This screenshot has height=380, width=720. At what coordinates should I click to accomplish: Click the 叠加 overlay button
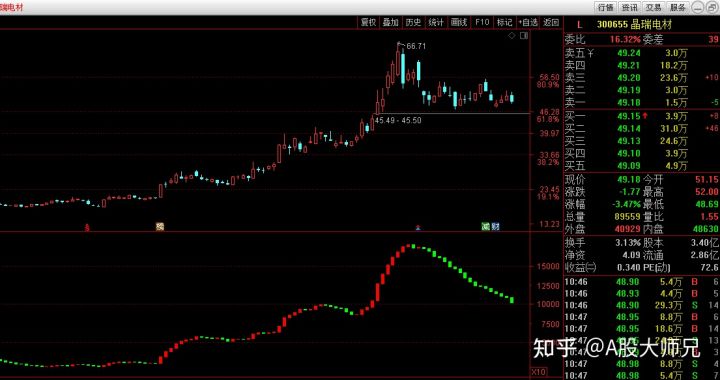[391, 22]
